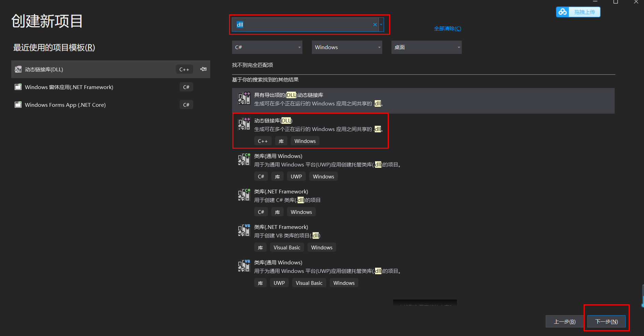Click the VB icon for 类库(.NET Framework)
This screenshot has height=336, width=644.
[244, 230]
